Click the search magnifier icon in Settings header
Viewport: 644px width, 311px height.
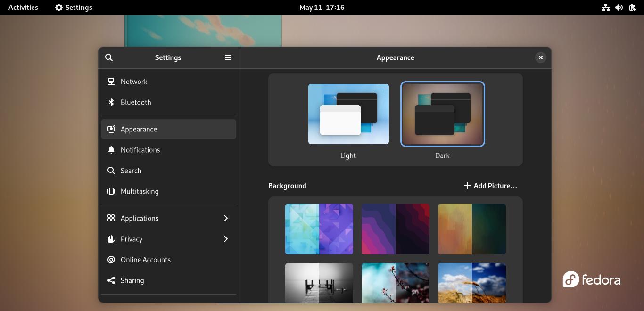tap(109, 57)
